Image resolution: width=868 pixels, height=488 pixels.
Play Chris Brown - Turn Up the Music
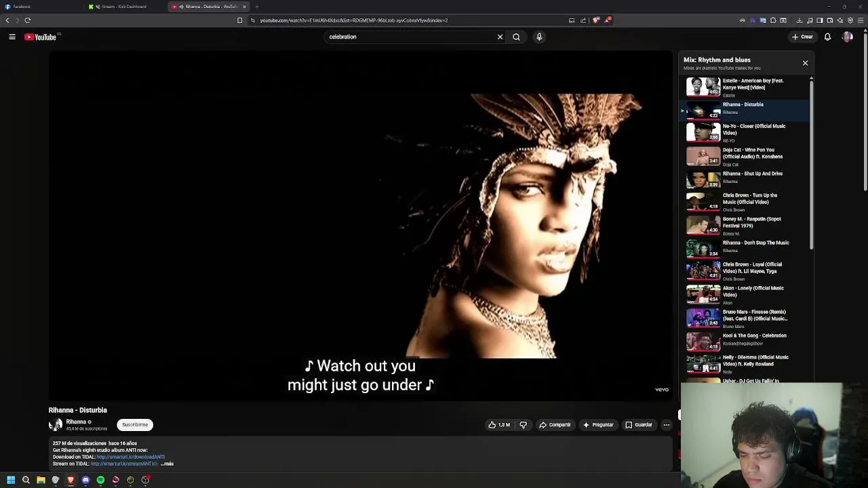pyautogui.click(x=746, y=202)
